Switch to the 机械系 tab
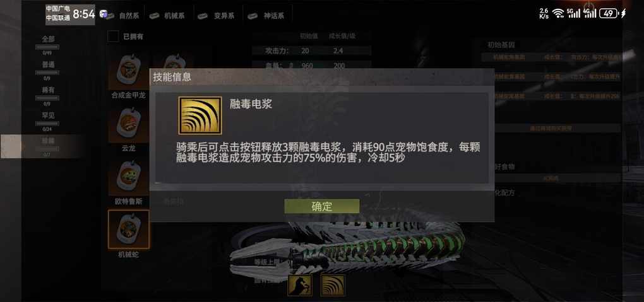This screenshot has width=644, height=302. 167,16
